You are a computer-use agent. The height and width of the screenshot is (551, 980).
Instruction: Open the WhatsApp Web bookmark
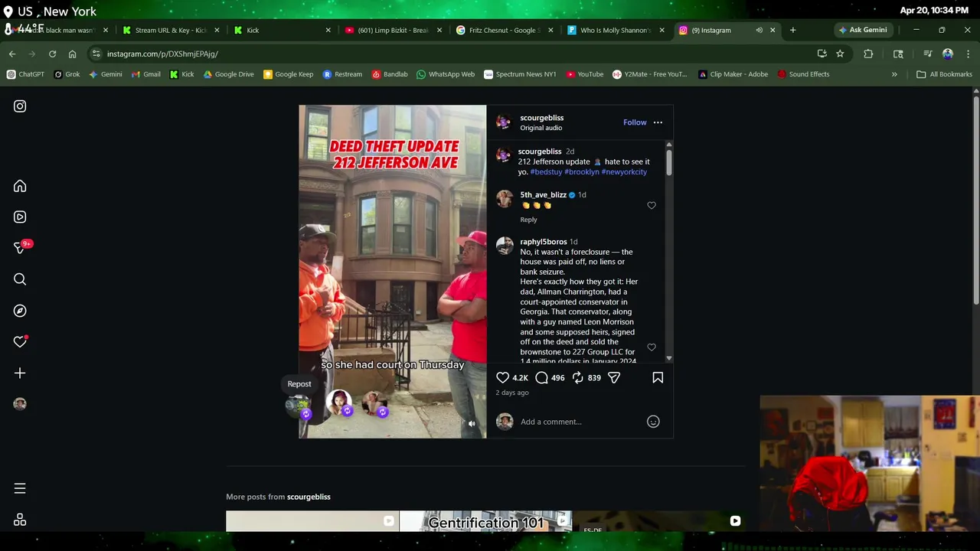click(446, 74)
